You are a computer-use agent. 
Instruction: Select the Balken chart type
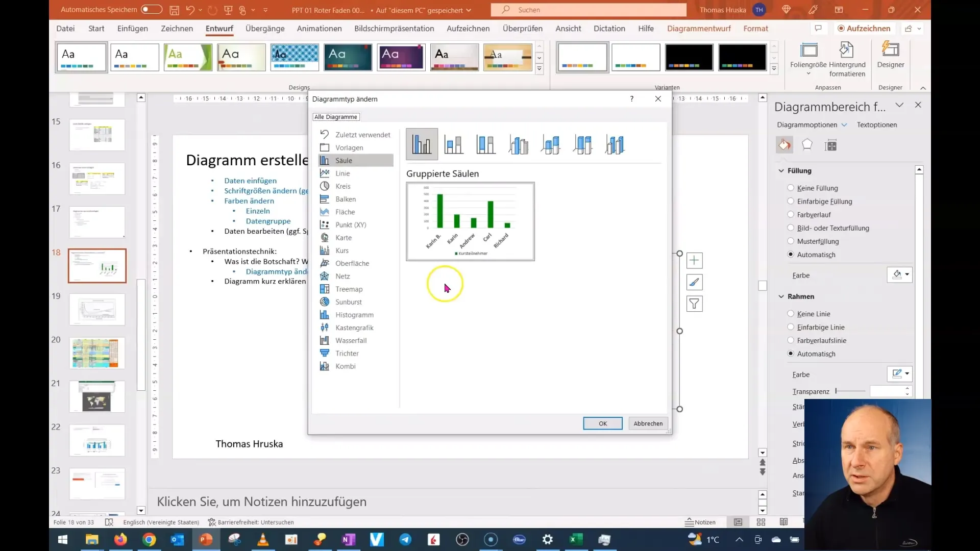click(x=346, y=198)
